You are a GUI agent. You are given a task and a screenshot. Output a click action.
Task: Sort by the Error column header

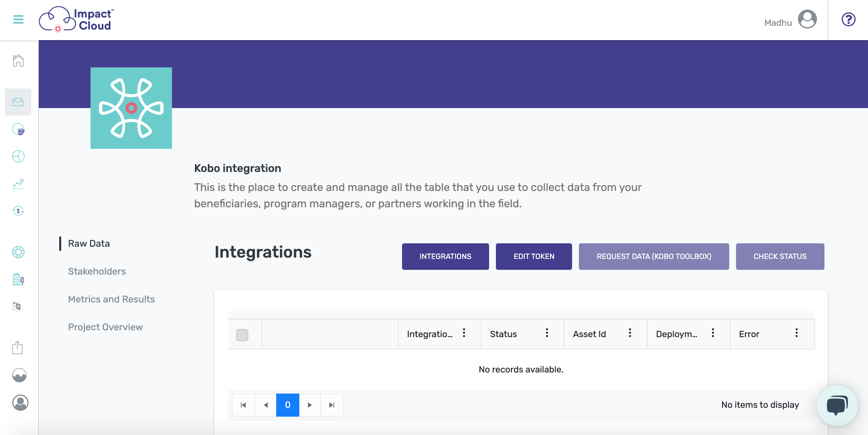(749, 334)
